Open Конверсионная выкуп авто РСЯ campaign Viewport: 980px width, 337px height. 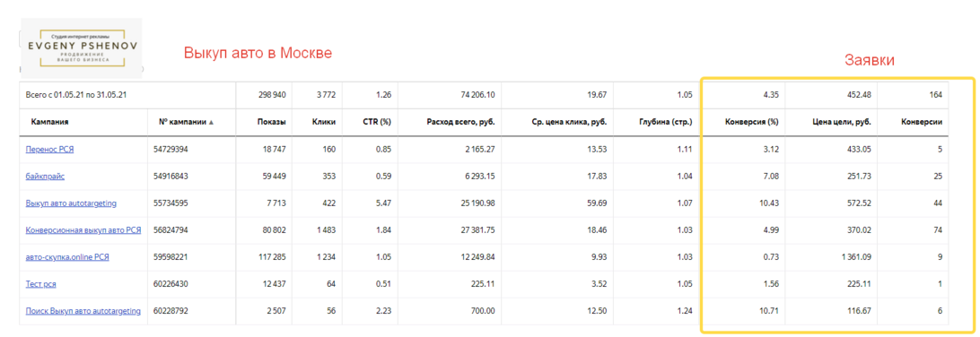pyautogui.click(x=83, y=229)
